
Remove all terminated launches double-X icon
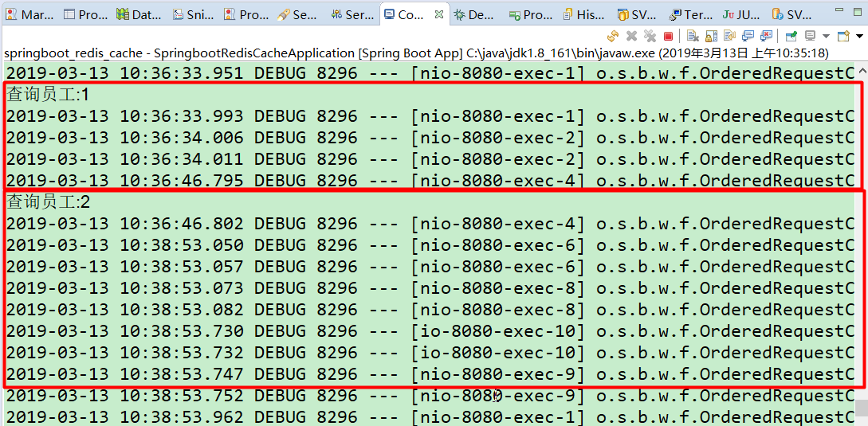click(x=650, y=36)
